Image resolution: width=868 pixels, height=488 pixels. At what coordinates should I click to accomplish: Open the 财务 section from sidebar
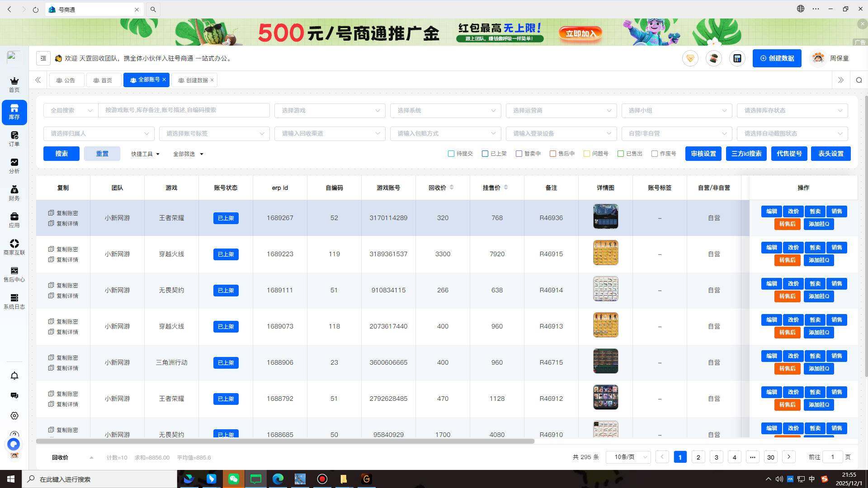[x=14, y=192]
